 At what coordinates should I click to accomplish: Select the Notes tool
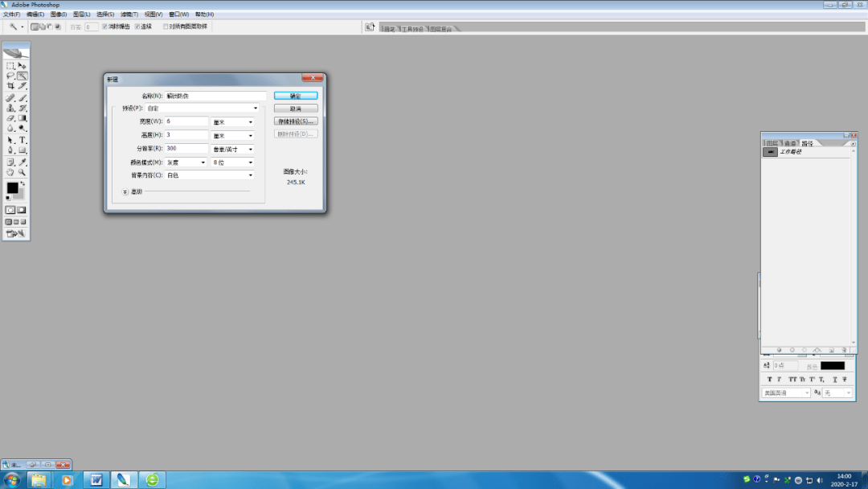10,162
